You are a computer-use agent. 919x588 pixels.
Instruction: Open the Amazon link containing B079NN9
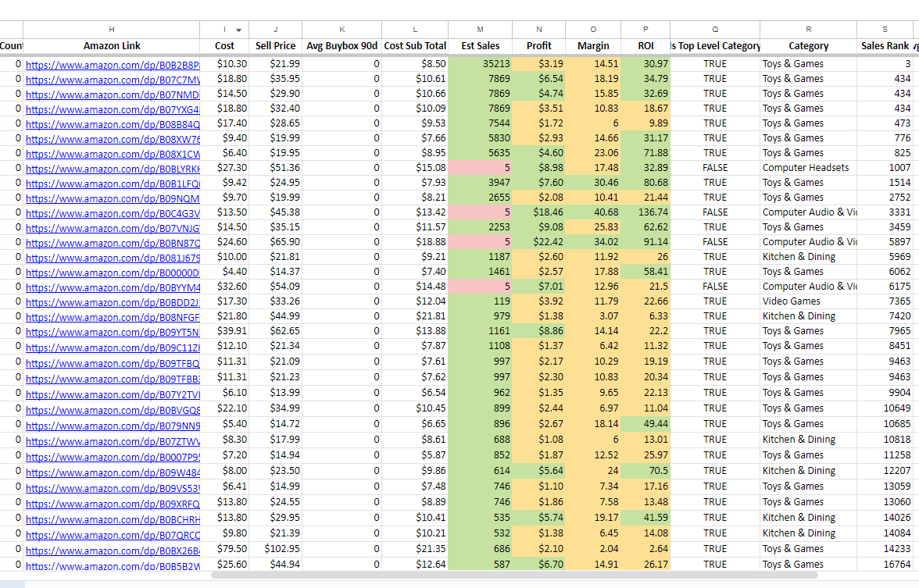pos(113,425)
